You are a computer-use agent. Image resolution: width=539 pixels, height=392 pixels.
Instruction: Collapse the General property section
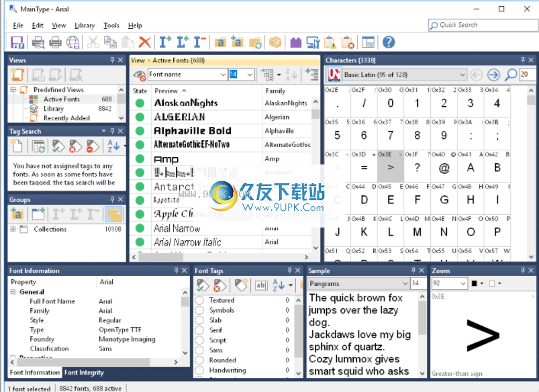click(x=13, y=291)
